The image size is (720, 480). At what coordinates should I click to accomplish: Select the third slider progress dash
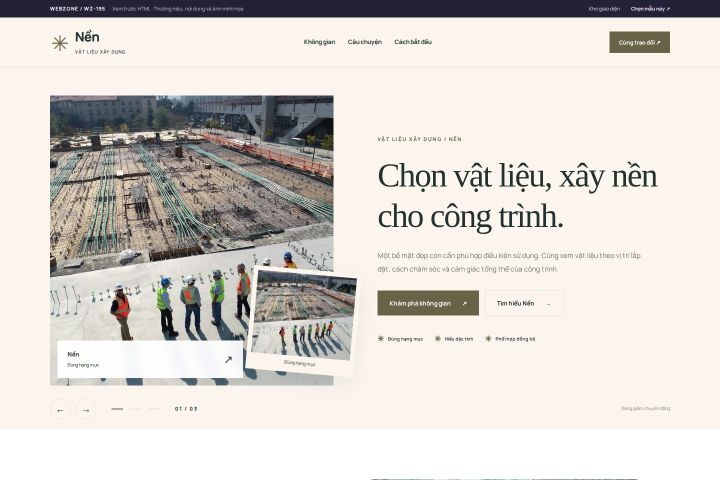pyautogui.click(x=154, y=409)
